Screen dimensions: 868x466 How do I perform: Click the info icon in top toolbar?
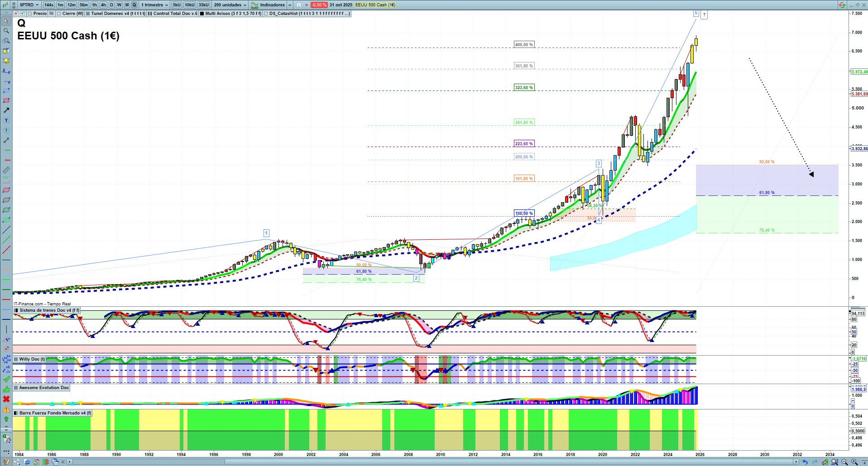299,5
